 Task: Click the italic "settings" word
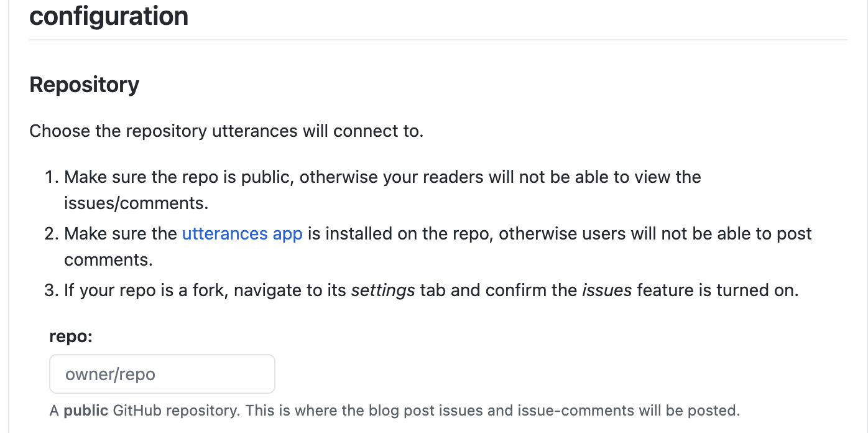tap(383, 290)
